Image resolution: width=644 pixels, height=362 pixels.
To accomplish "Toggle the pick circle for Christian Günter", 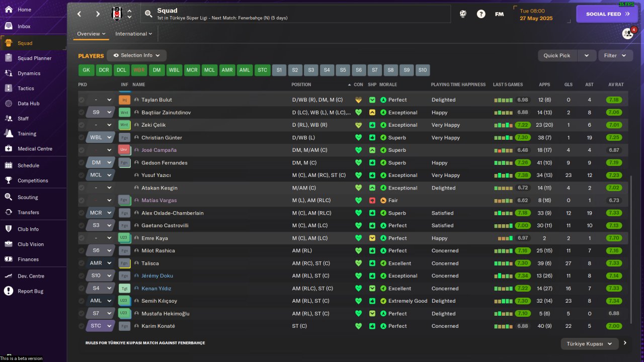I will (x=82, y=137).
